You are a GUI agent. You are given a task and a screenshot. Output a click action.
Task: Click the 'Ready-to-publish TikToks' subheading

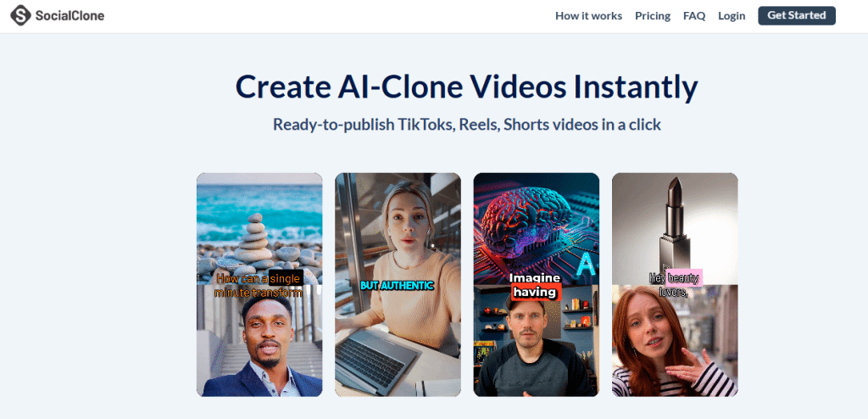pos(466,124)
